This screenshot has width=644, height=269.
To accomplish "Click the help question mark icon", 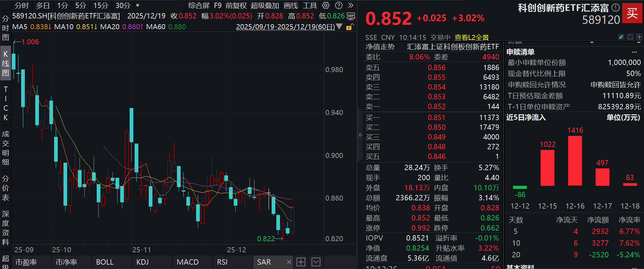I will coord(339,5).
